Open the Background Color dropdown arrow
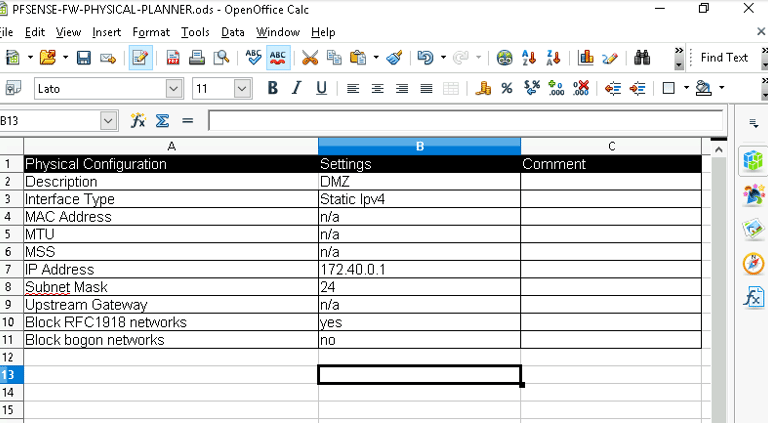Viewport: 768px width, 423px height. click(x=721, y=88)
